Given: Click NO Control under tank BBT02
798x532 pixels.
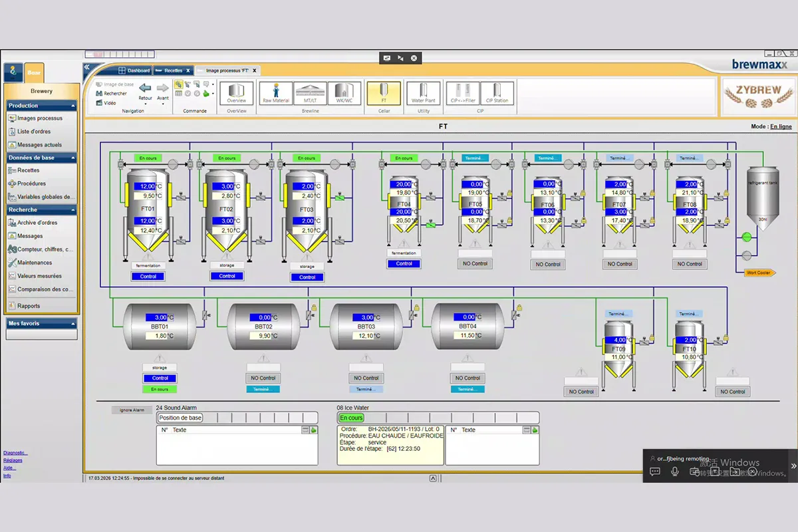Looking at the screenshot, I should [263, 378].
